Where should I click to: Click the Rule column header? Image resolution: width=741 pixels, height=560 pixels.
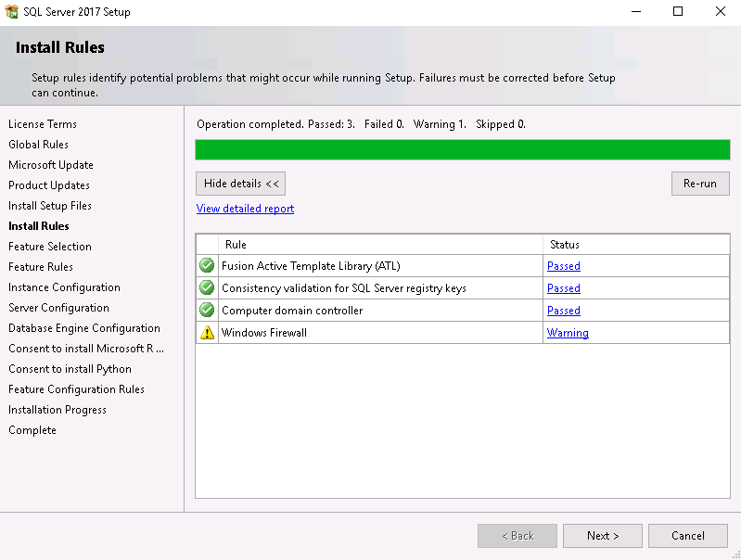[380, 245]
